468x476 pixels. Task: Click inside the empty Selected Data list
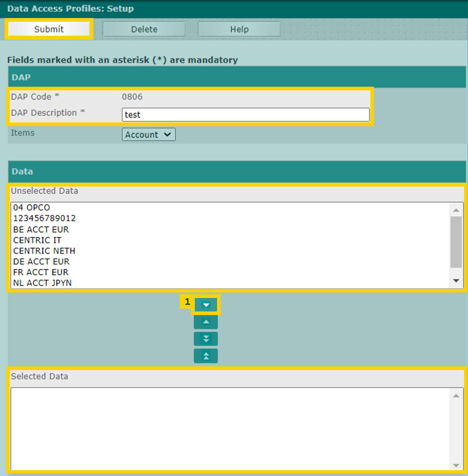tap(230, 429)
